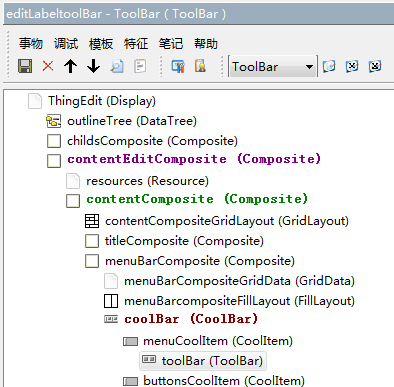Click the FillLayout split icon

(111, 301)
